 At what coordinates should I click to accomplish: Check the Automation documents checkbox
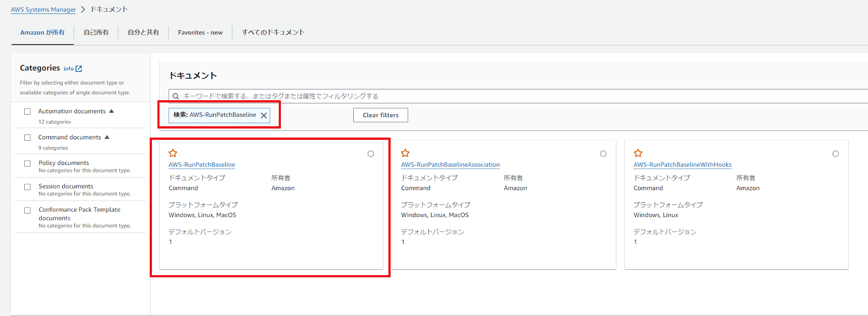click(27, 112)
